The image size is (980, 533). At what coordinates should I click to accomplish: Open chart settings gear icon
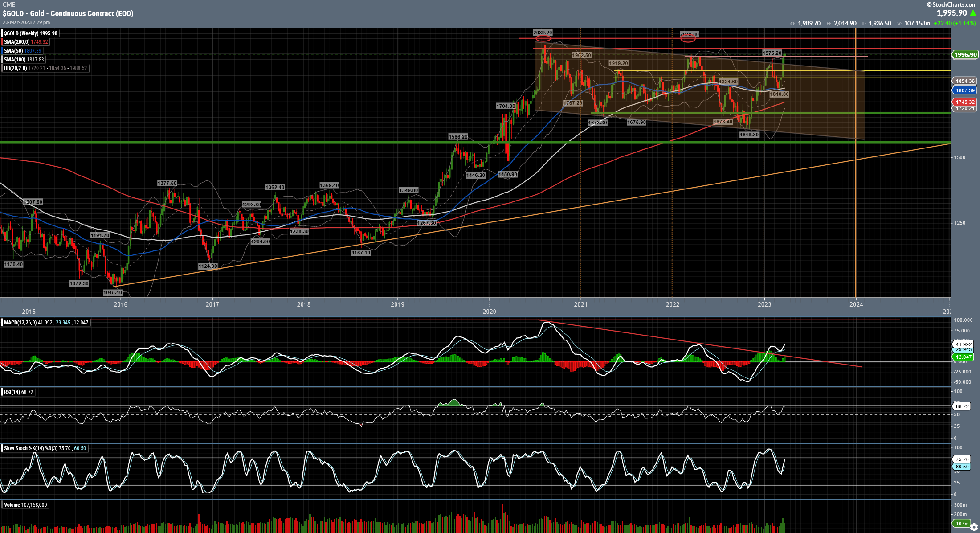pos(974,527)
